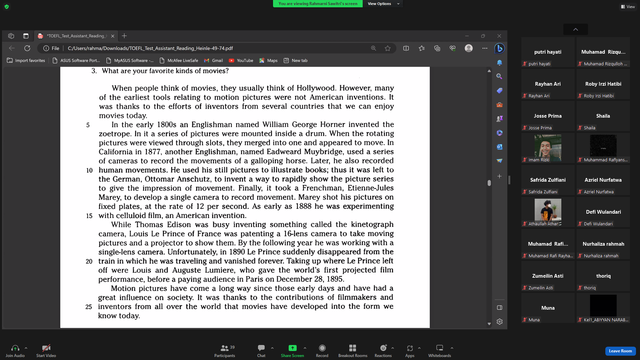Expand Whiteboards options arrow
640x360 pixels.
[452, 348]
